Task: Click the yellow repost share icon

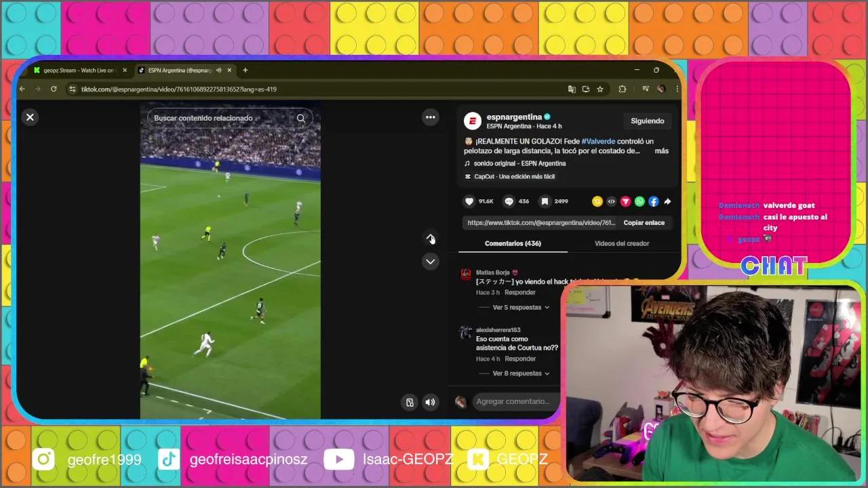Action: coord(597,201)
